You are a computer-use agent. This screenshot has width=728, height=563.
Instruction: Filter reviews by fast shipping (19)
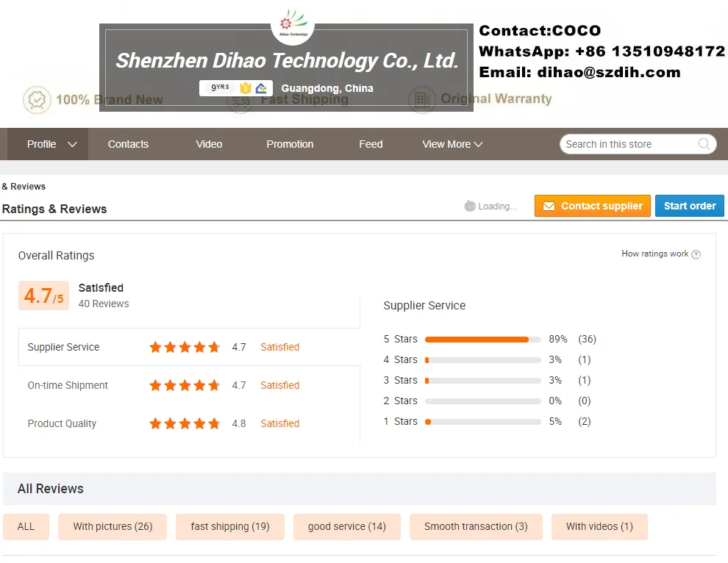pos(230,527)
